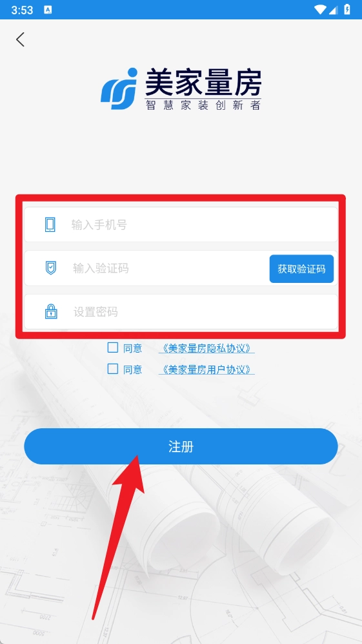
Task: Tap the status bar clock 3:53
Action: [x=22, y=10]
